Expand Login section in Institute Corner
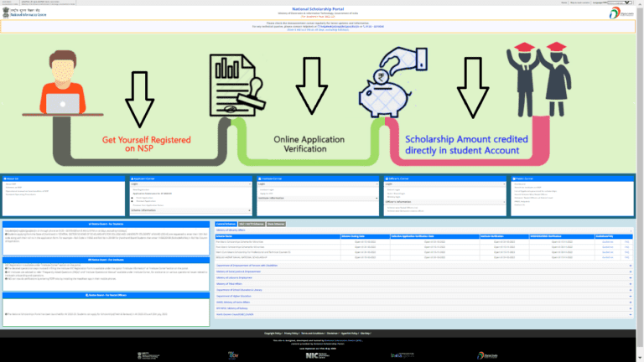 click(x=318, y=184)
